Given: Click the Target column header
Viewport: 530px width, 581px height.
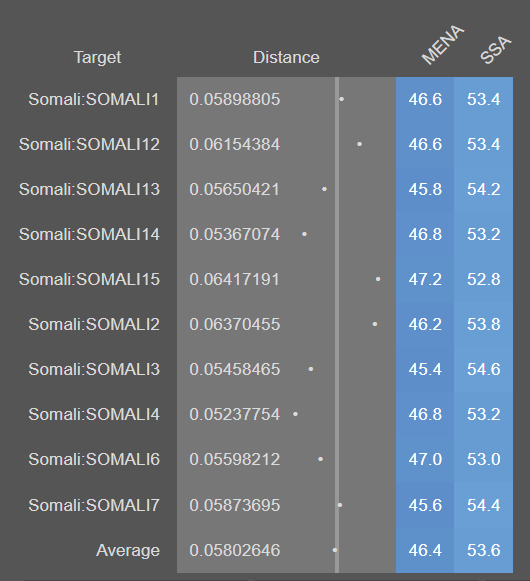Looking at the screenshot, I should [x=97, y=57].
